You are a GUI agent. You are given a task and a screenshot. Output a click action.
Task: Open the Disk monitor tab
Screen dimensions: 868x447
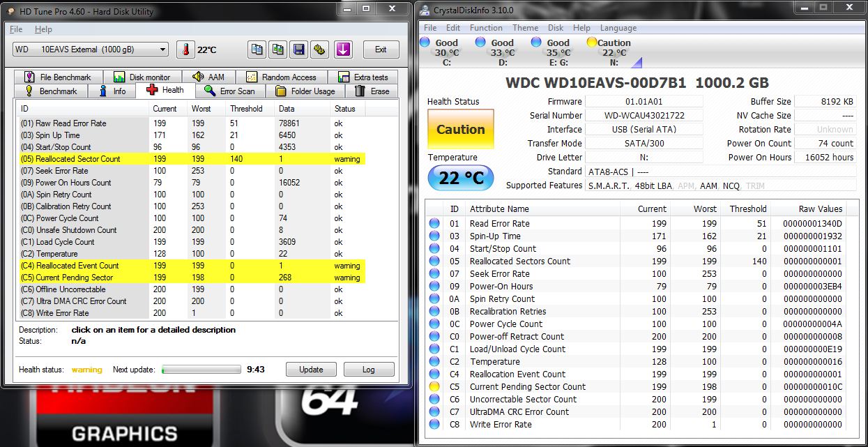click(142, 77)
